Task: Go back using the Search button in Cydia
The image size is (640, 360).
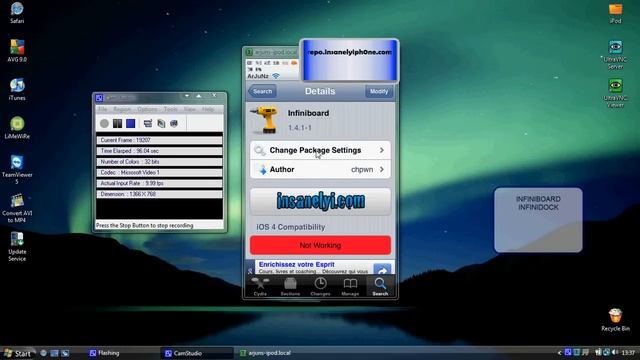Action: tap(262, 91)
